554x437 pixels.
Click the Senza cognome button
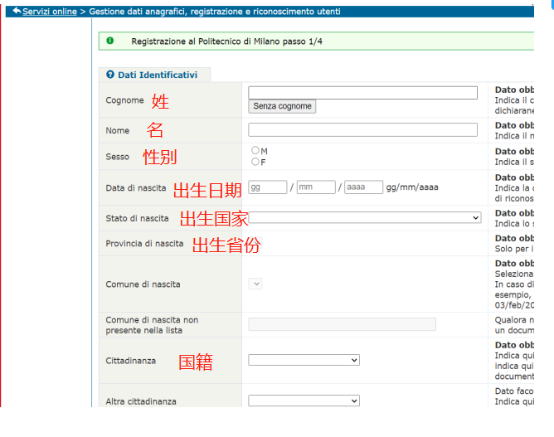click(x=282, y=106)
